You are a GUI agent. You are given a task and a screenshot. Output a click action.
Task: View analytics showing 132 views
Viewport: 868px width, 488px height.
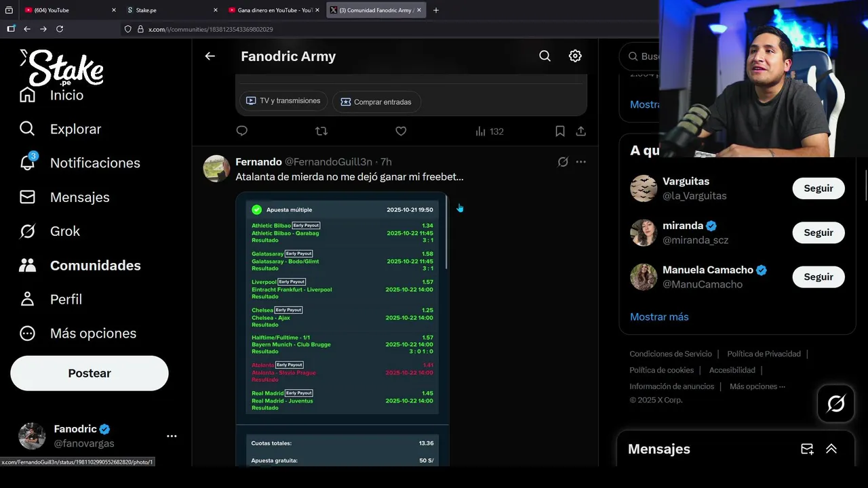(489, 131)
